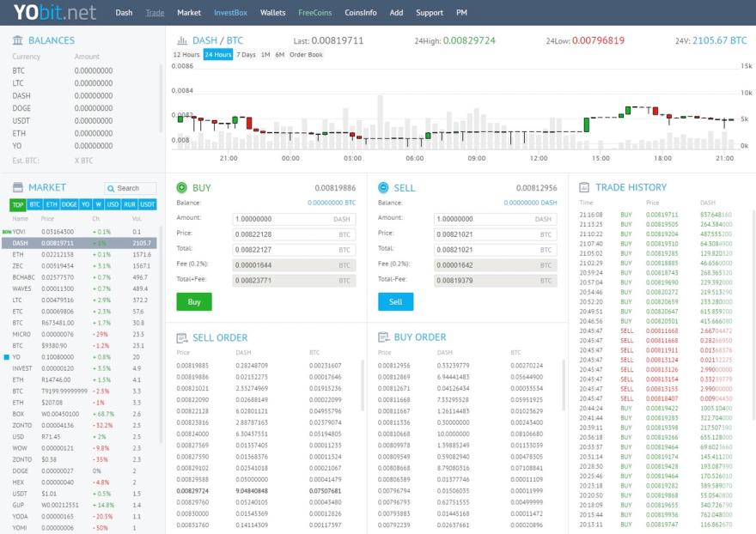Click the Buy Order list scrollbar
Viewport: 756px width, 534px height.
tap(564, 385)
